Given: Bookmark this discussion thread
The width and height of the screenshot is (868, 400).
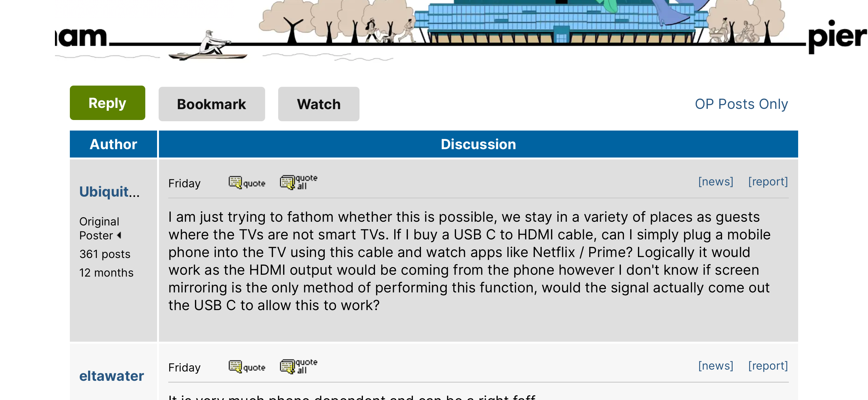Looking at the screenshot, I should 211,104.
